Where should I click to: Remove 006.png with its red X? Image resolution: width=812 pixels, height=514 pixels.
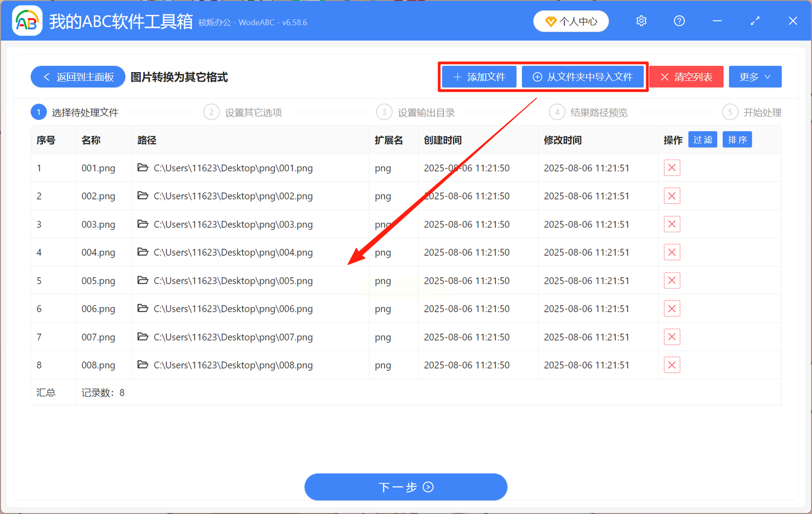pos(672,309)
